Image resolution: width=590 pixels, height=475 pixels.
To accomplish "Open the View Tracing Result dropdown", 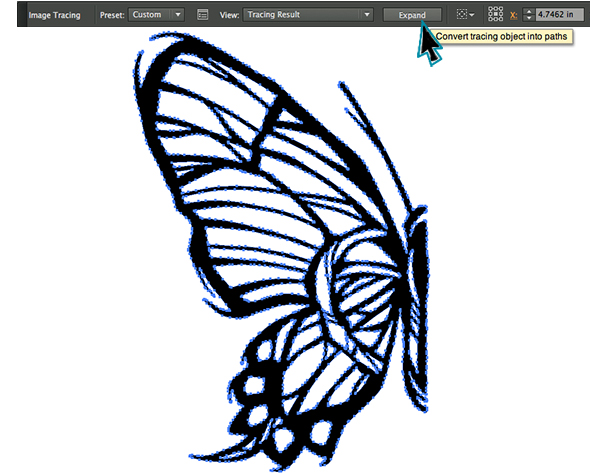I will 308,15.
